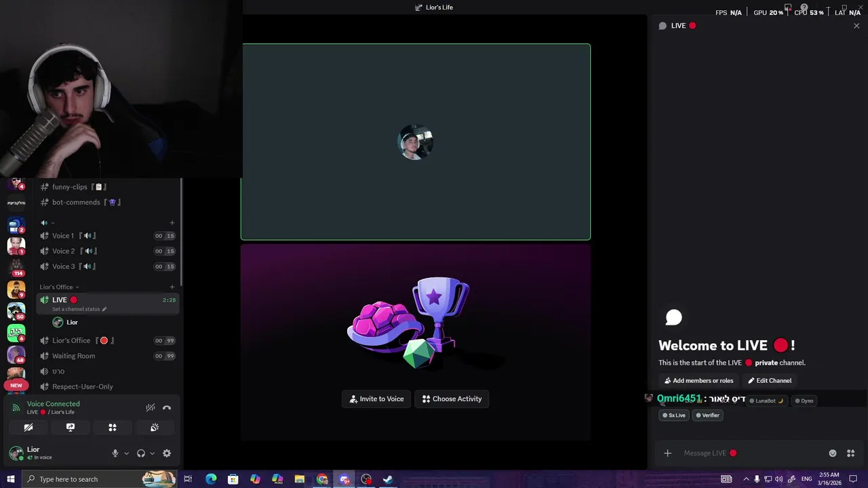Open server with 68 notifications badge

(x=16, y=354)
